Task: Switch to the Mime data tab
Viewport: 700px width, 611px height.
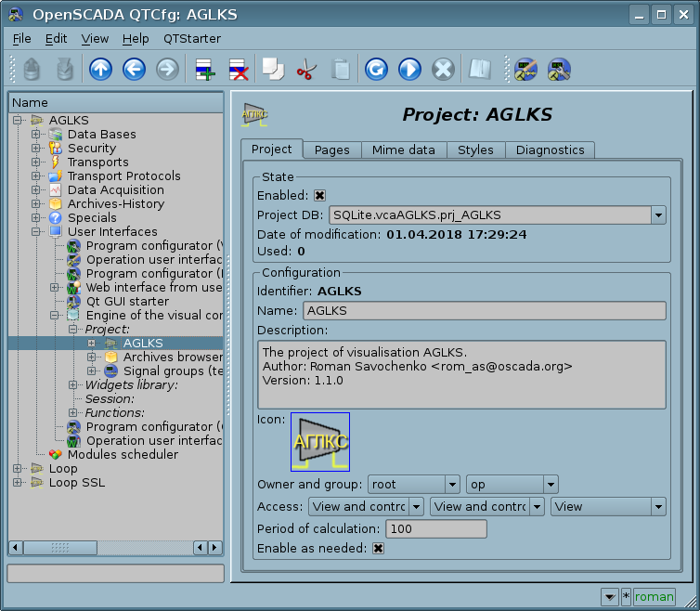Action: coord(404,150)
